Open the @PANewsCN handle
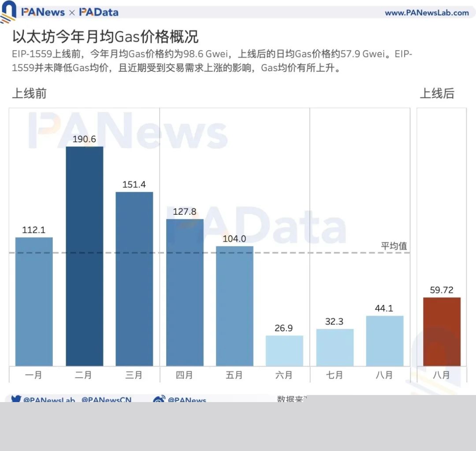This screenshot has width=476, height=451. click(107, 399)
